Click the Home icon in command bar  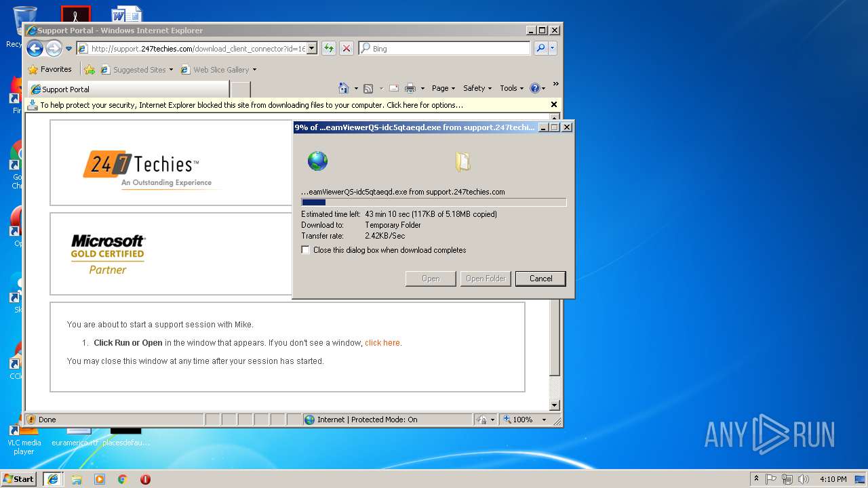(x=344, y=88)
